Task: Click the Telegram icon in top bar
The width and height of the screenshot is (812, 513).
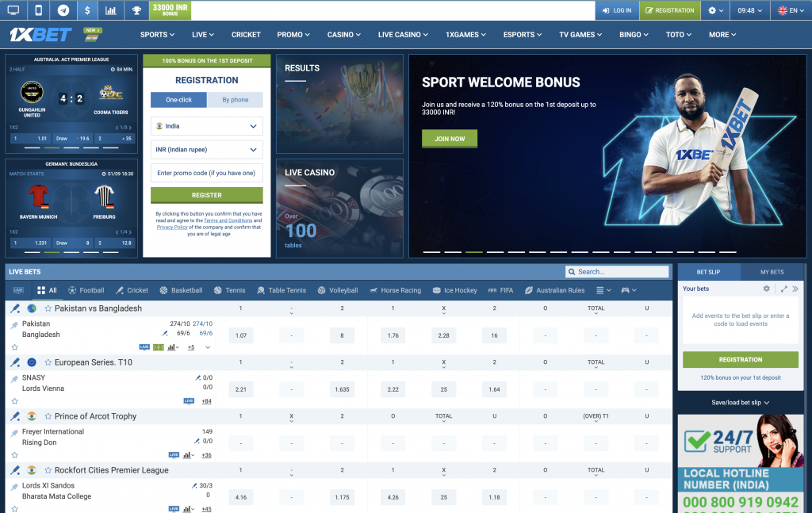Action: pos(63,10)
